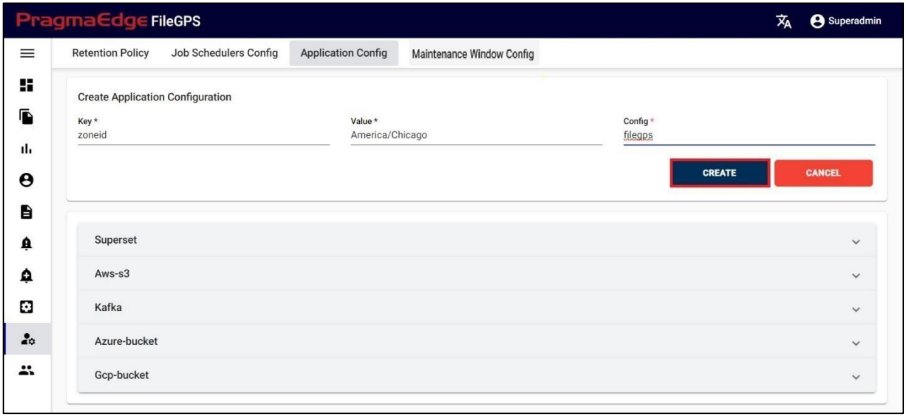Focus the Config field containing filegps

click(x=749, y=134)
